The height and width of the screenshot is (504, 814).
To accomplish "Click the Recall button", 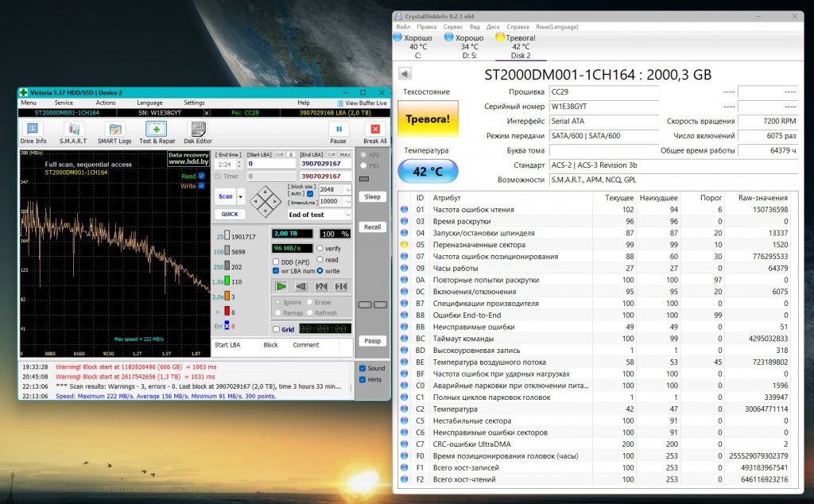I will pos(372,227).
